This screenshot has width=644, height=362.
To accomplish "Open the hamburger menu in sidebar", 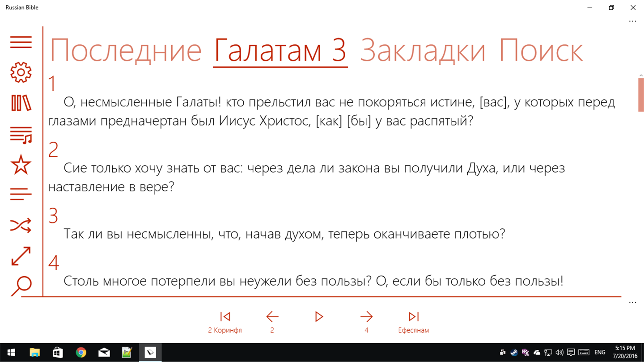I will tap(21, 42).
